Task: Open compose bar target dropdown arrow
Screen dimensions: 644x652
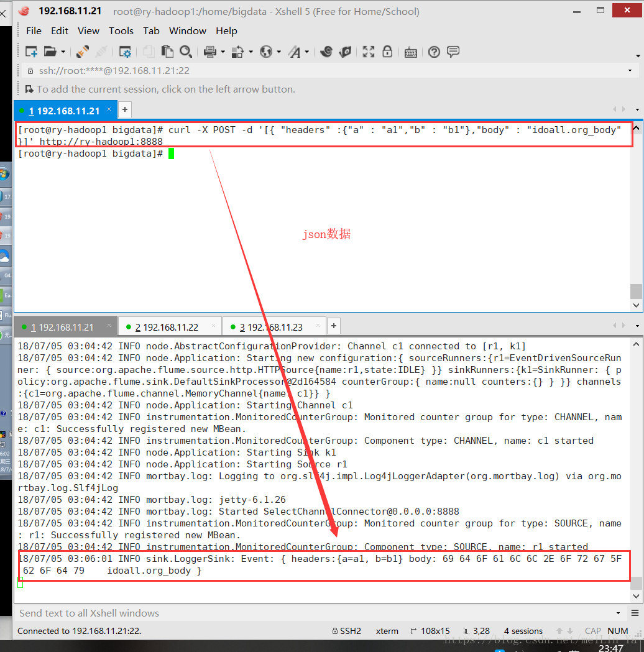Action: pos(619,613)
